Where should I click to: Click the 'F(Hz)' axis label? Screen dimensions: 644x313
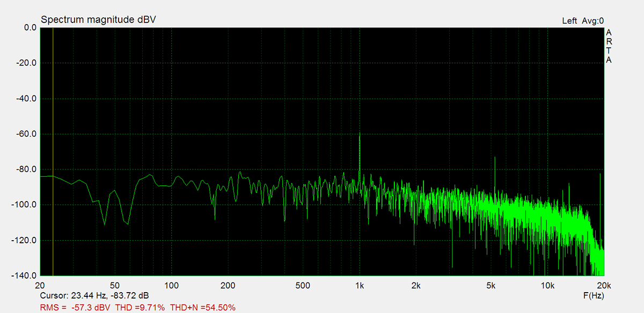tap(594, 296)
